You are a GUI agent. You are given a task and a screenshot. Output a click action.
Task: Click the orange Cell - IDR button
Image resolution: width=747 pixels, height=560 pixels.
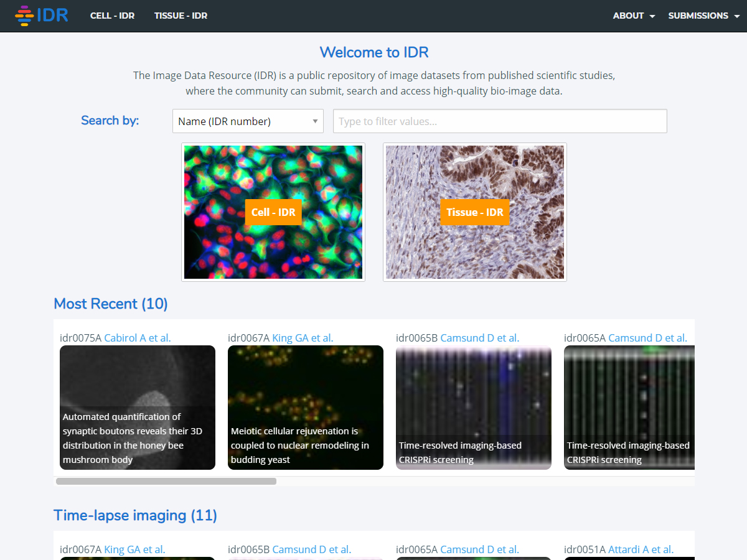(273, 212)
